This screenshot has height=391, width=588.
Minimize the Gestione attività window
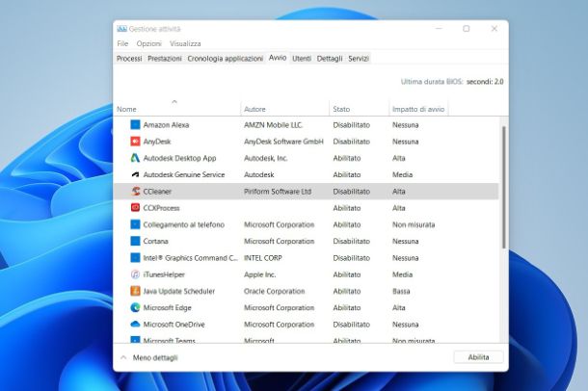439,29
